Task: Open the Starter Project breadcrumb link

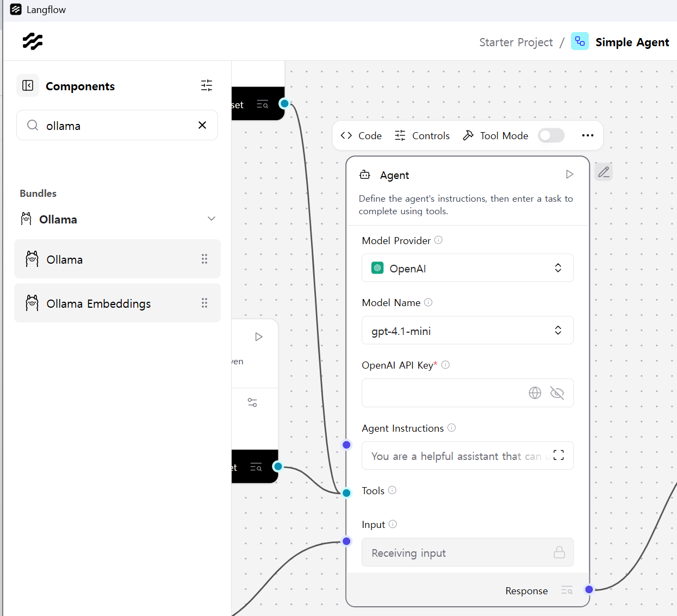Action: 515,42
